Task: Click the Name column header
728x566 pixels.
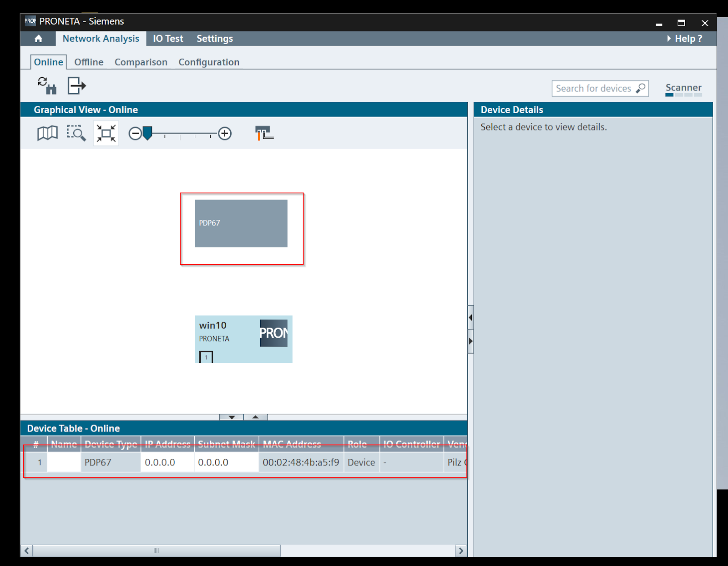Action: (x=64, y=444)
